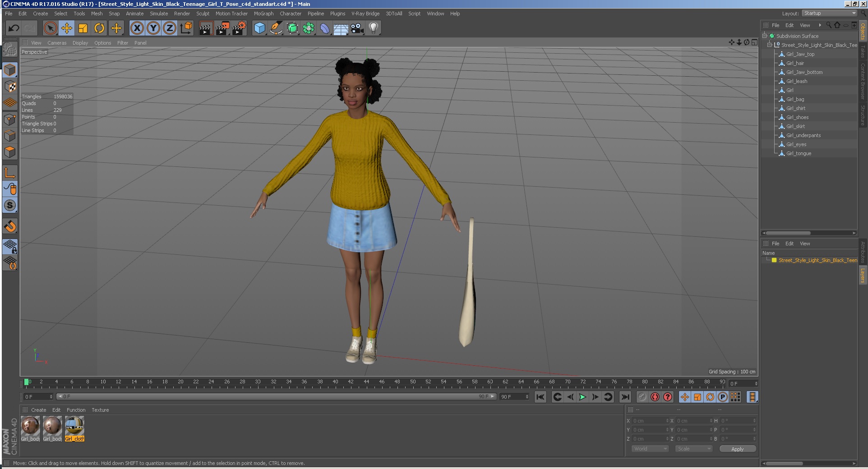Toggle Y axis lock
The image size is (868, 469).
coord(153,28)
